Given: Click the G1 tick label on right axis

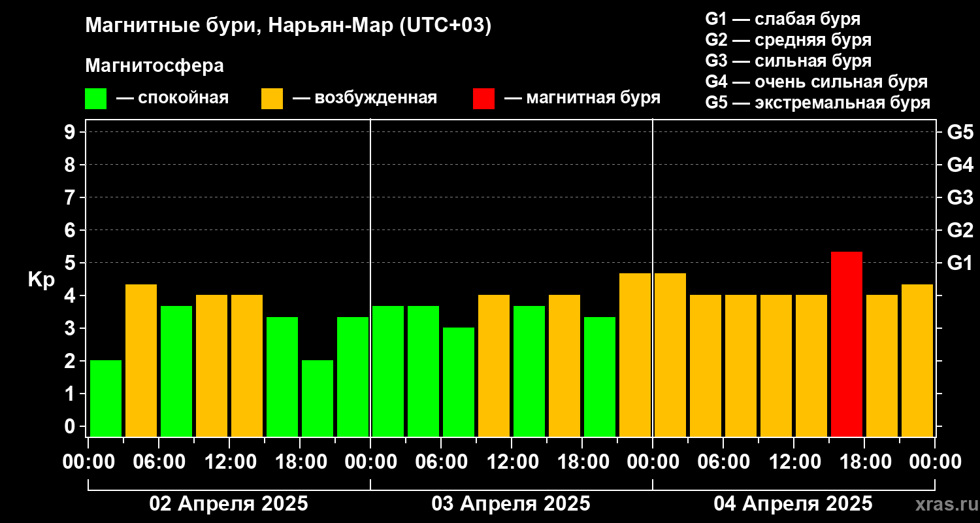Looking at the screenshot, I should 960,263.
